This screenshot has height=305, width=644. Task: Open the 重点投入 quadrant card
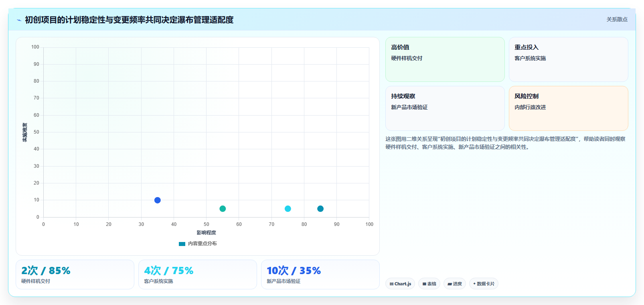pos(569,59)
